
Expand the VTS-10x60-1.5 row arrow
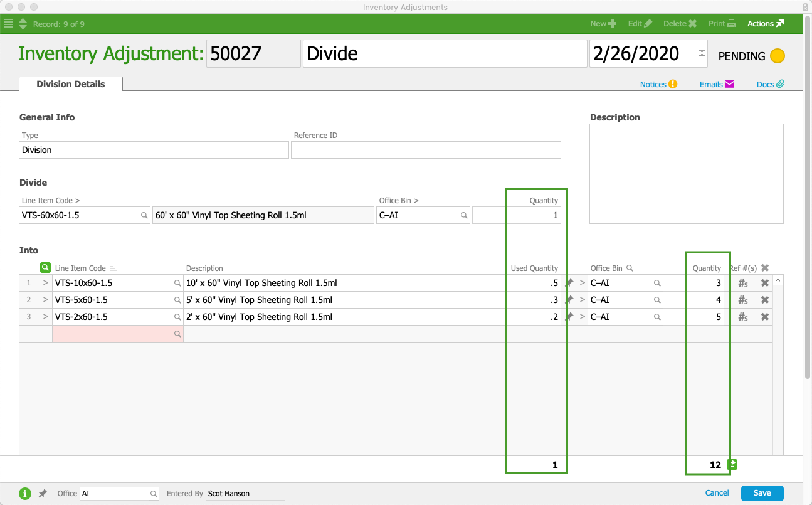(45, 283)
